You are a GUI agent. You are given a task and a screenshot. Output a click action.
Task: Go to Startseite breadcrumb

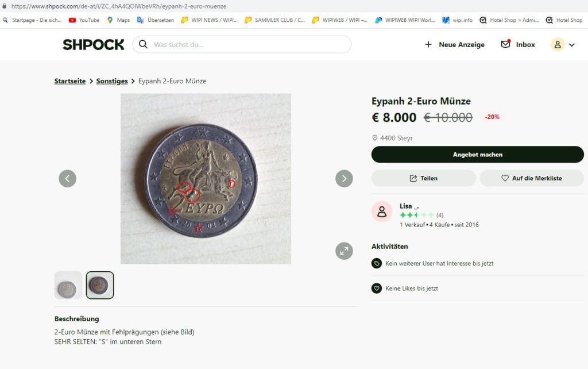click(70, 81)
